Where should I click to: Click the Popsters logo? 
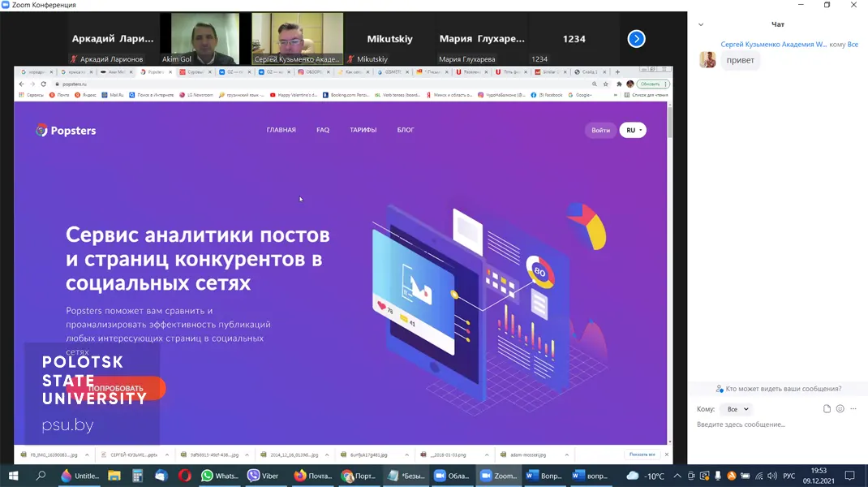(66, 131)
